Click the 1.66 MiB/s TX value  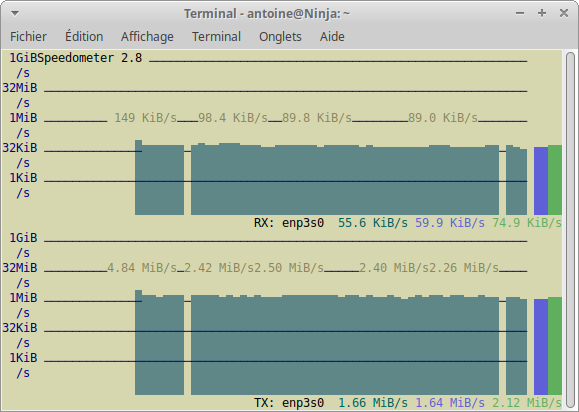373,402
